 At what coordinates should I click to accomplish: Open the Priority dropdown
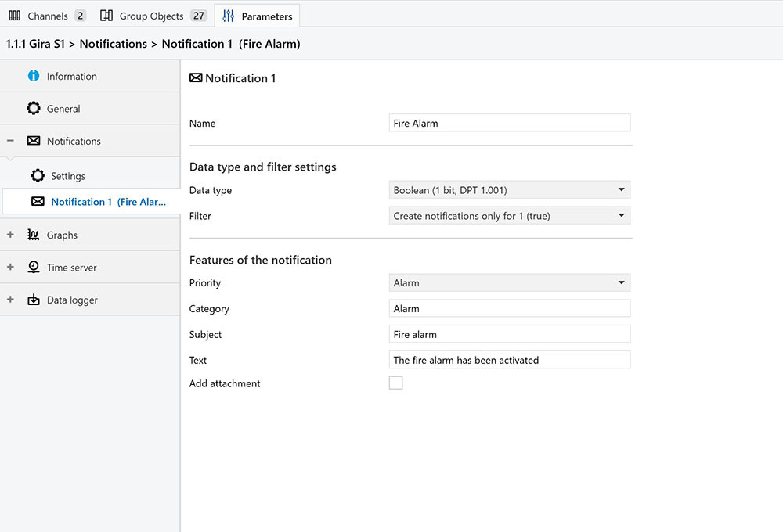tap(509, 283)
